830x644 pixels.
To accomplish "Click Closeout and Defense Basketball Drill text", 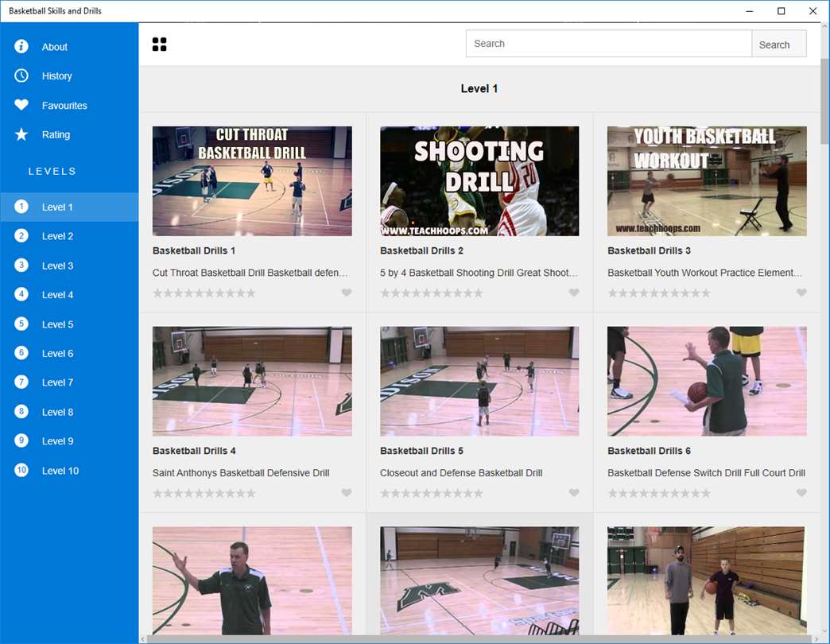I will (x=461, y=473).
